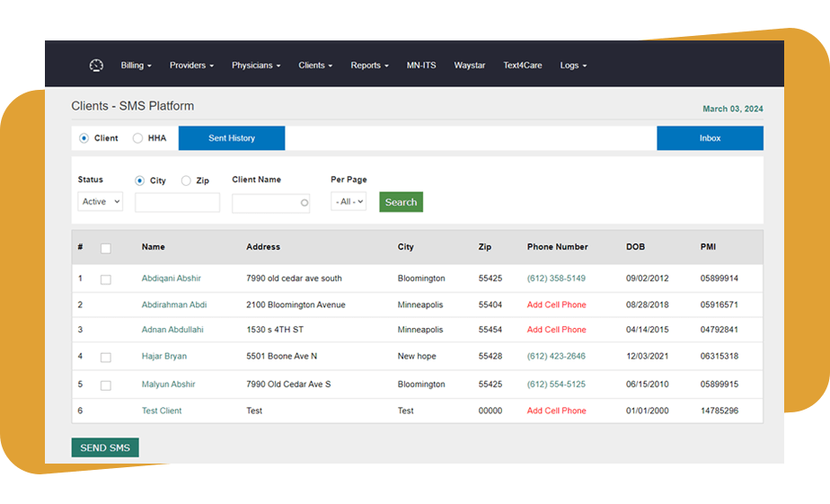Expand the Providers menu
The width and height of the screenshot is (830, 504).
(x=191, y=66)
